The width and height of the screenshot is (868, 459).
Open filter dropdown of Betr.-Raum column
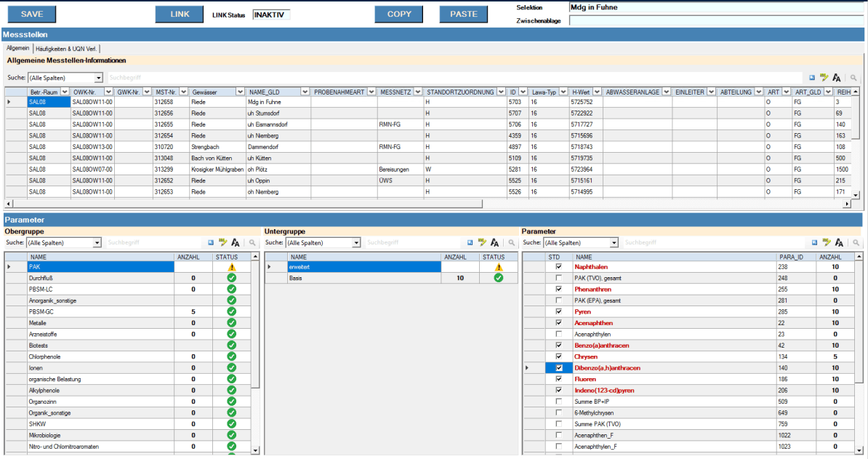tap(65, 92)
